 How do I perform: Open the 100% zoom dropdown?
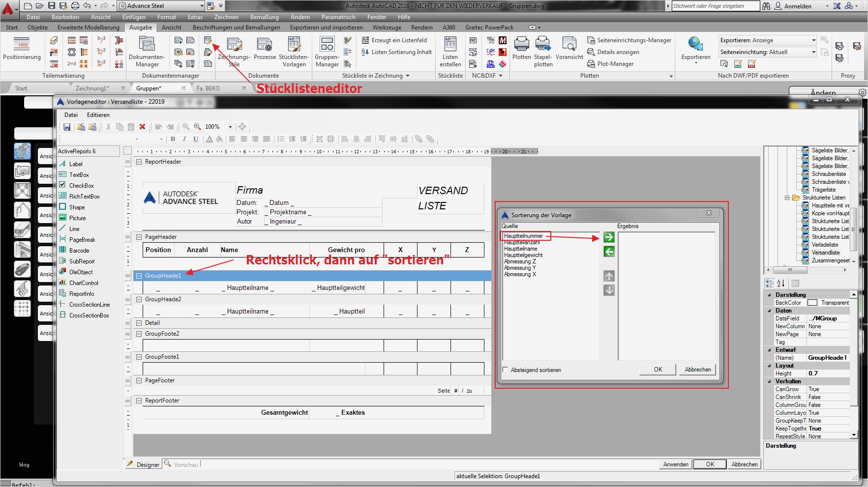[230, 127]
